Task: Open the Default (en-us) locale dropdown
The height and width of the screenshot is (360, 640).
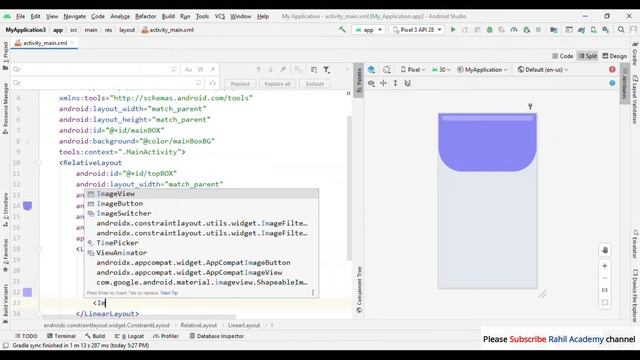Action: [x=543, y=70]
